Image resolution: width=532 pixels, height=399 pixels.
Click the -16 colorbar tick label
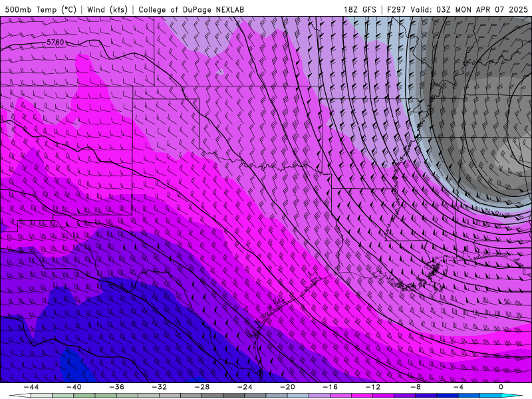click(330, 387)
